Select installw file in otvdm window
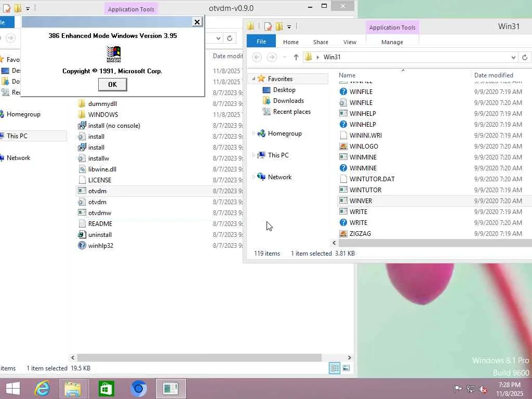The height and width of the screenshot is (399, 532). coord(98,158)
